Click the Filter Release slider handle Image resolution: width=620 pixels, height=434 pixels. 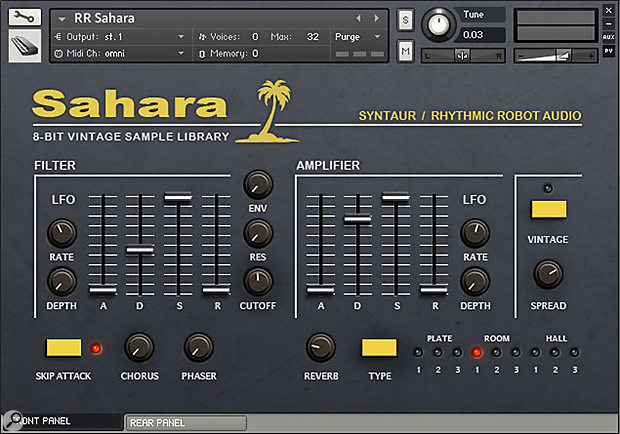[216, 291]
